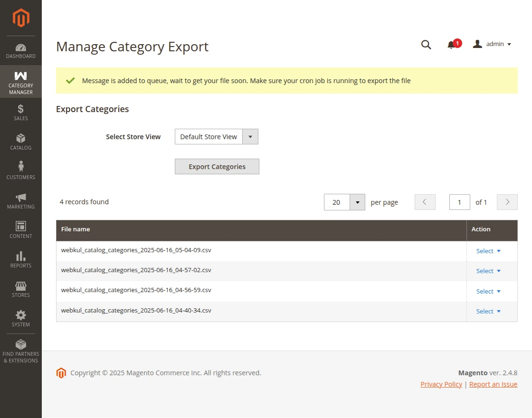Open Select actions for the 04-40-34 export file

[488, 311]
